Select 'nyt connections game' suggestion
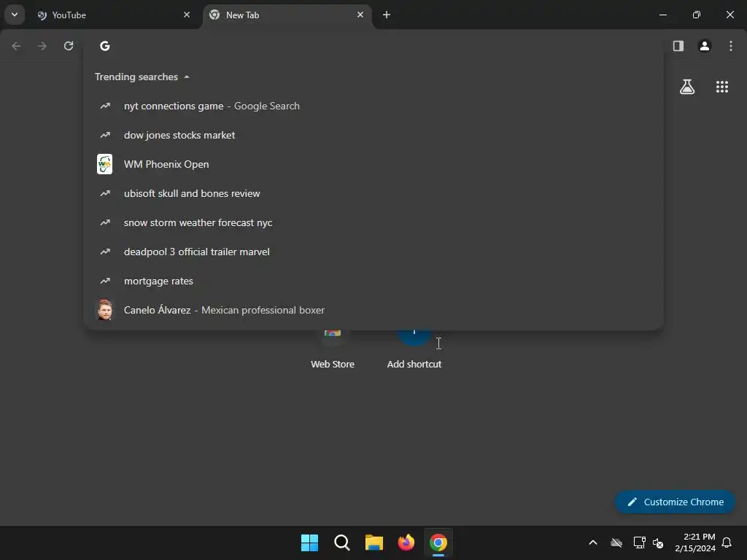 (x=373, y=106)
